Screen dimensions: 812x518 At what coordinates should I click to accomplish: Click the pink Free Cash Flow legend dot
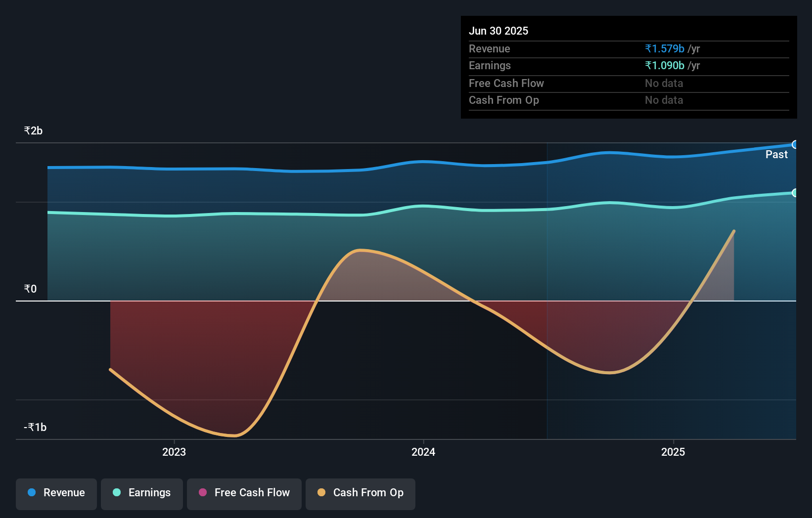203,492
